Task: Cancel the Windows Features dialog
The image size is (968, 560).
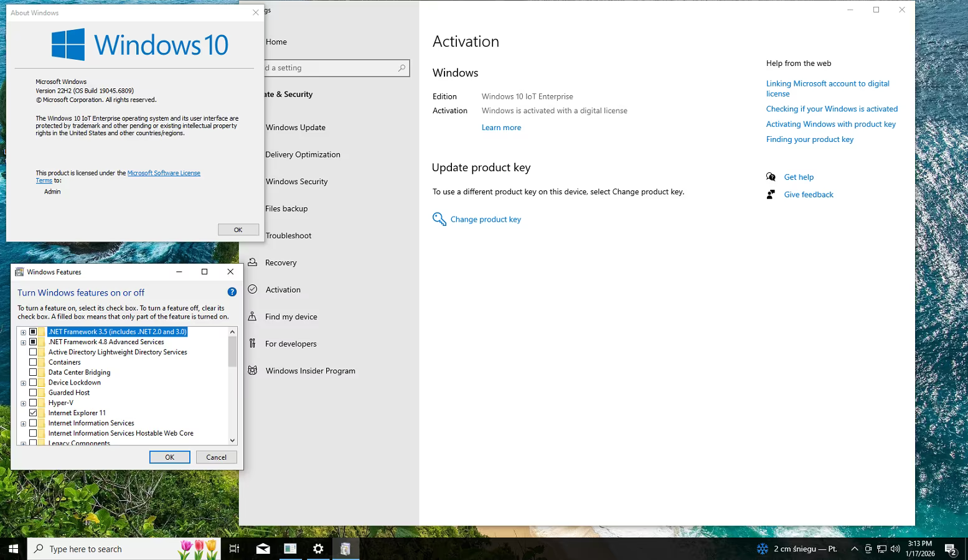Action: [x=217, y=457]
